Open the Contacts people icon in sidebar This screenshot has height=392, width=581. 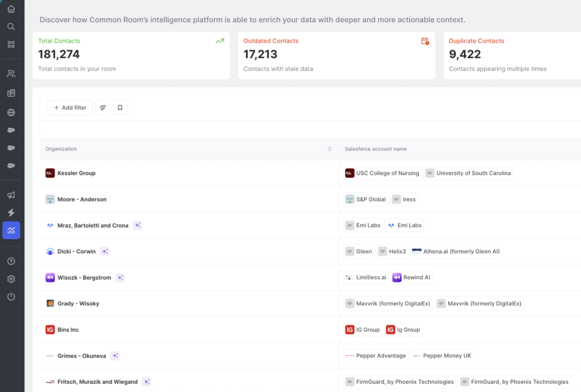(x=11, y=74)
